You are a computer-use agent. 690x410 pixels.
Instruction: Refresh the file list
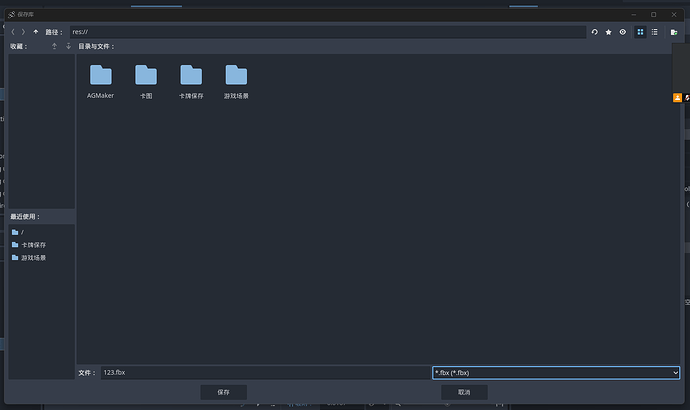pos(595,32)
